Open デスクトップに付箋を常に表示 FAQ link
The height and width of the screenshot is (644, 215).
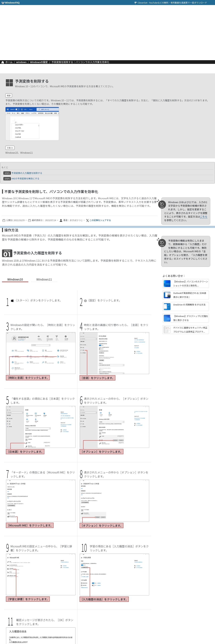[x=191, y=318]
